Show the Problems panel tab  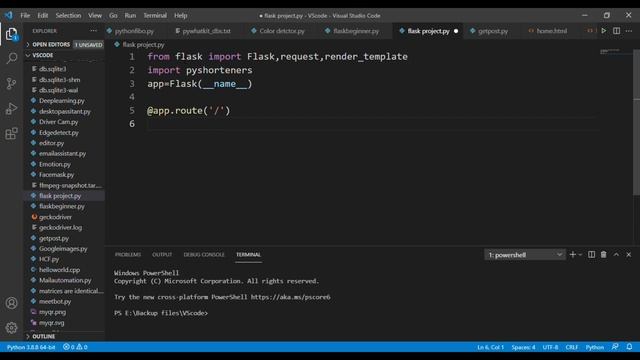pyautogui.click(x=128, y=255)
